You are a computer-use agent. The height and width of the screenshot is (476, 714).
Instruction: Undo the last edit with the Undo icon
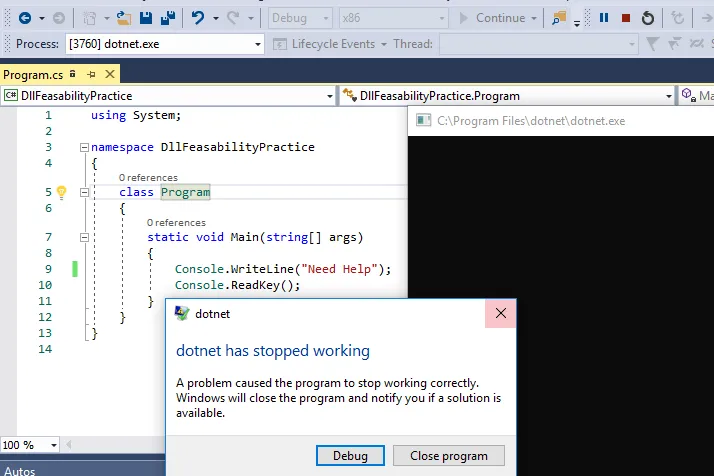click(198, 18)
